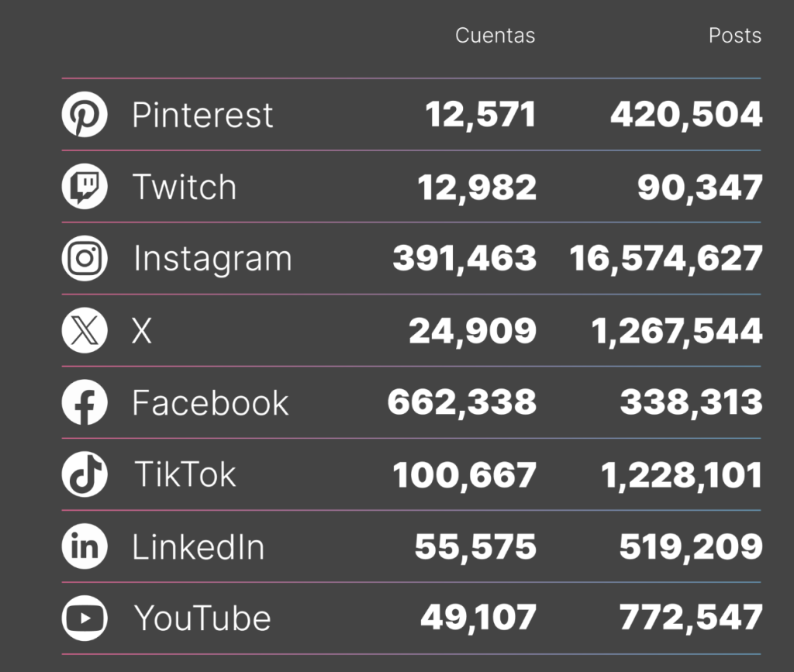Click the YouTube play icon
Screen dimensions: 794x672
[85, 618]
